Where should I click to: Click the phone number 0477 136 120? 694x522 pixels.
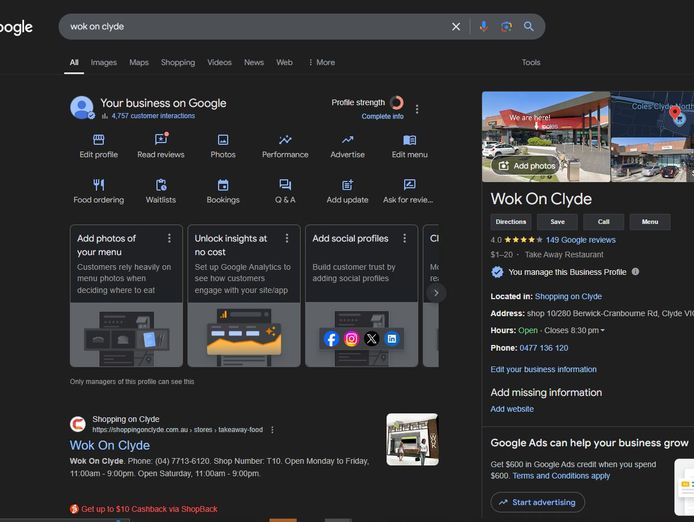click(x=544, y=348)
